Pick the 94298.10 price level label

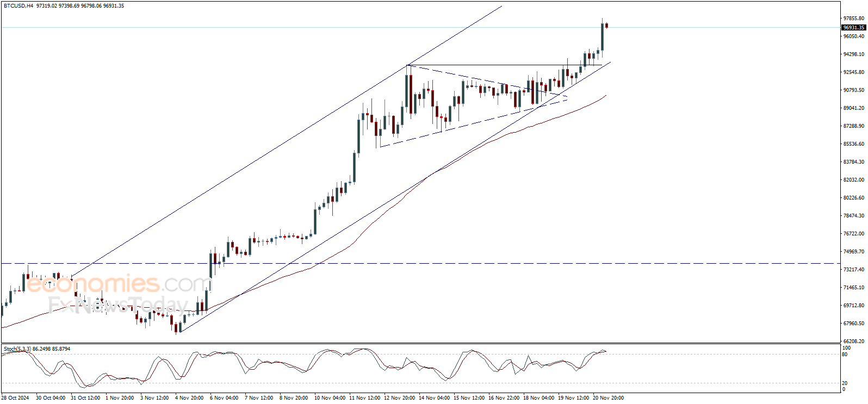[x=854, y=54]
